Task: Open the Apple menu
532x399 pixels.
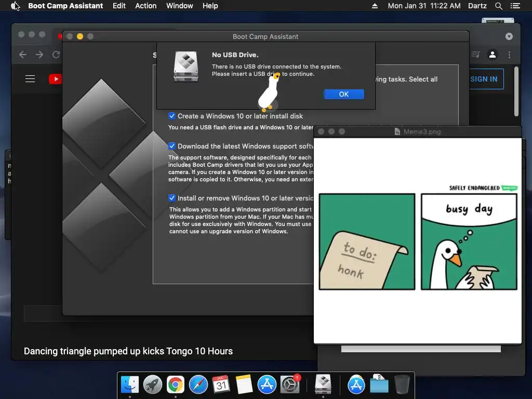Action: [x=14, y=6]
